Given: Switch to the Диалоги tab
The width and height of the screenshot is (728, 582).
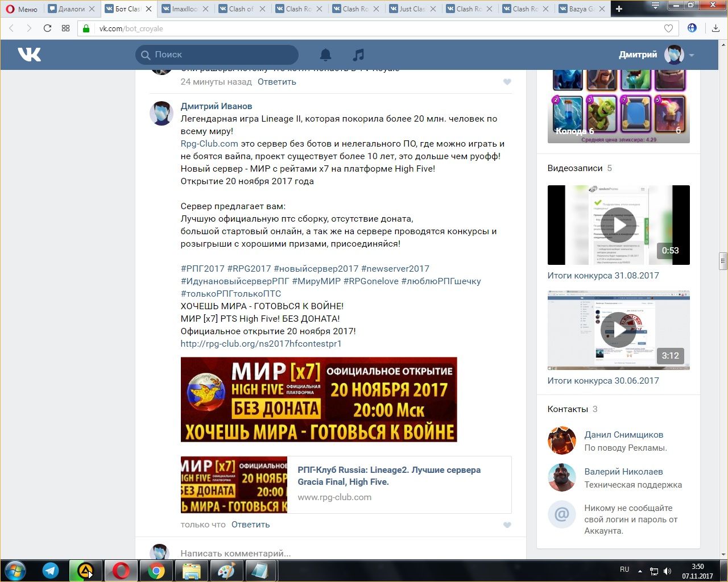Looking at the screenshot, I should tap(71, 9).
